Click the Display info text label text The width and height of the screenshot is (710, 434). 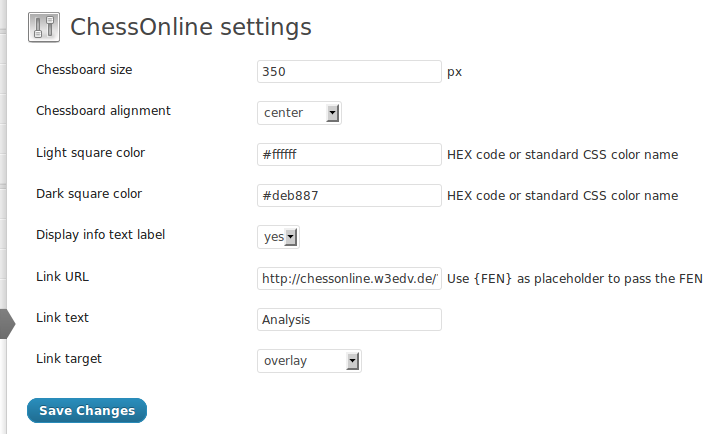point(101,235)
